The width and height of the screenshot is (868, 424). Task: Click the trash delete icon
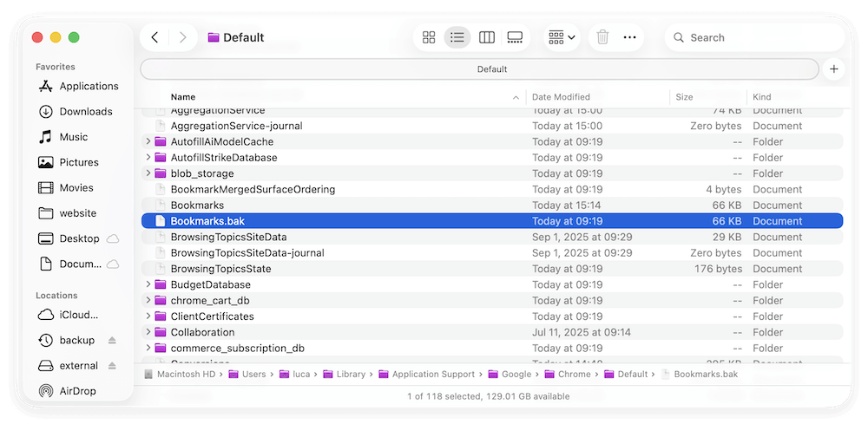coord(603,37)
